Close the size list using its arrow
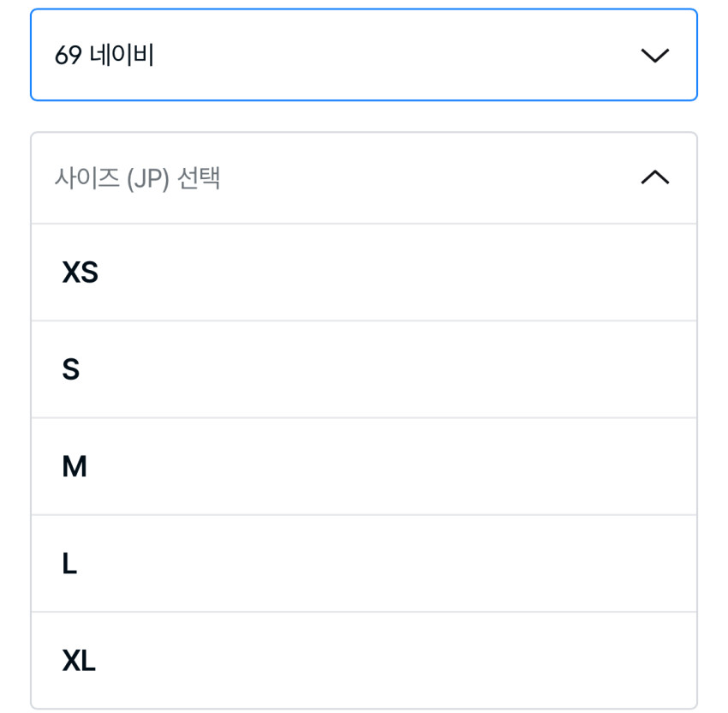728x713 pixels. (x=654, y=177)
